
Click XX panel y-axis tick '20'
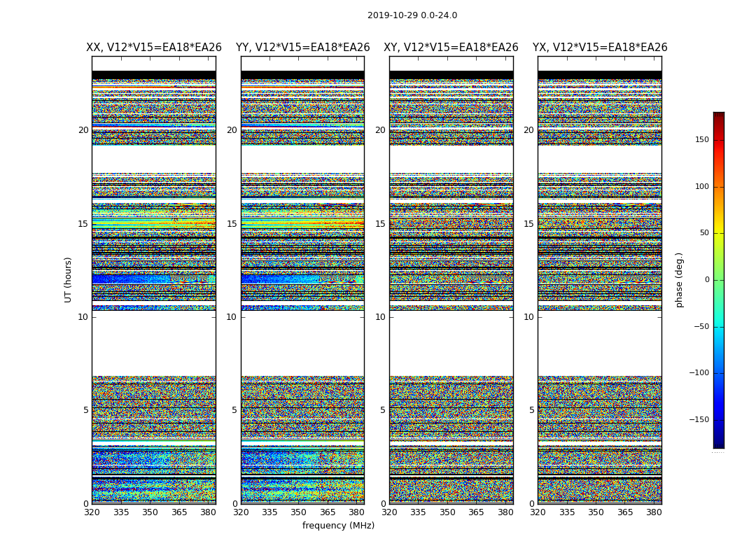point(83,130)
